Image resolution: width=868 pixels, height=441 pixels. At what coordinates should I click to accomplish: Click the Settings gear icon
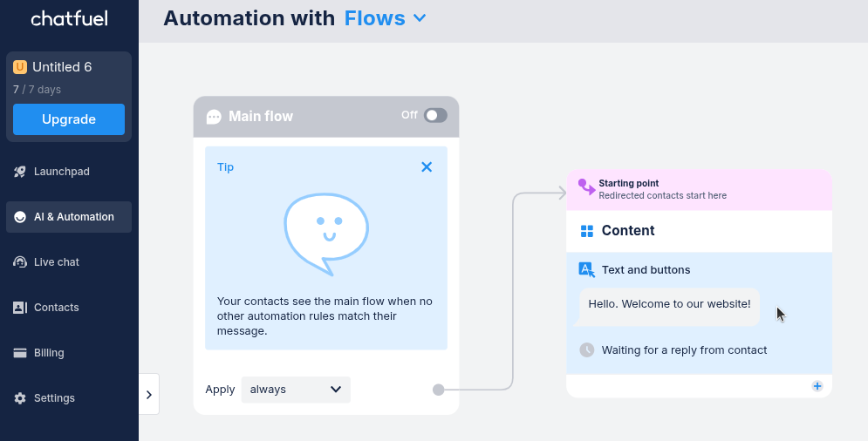click(20, 398)
